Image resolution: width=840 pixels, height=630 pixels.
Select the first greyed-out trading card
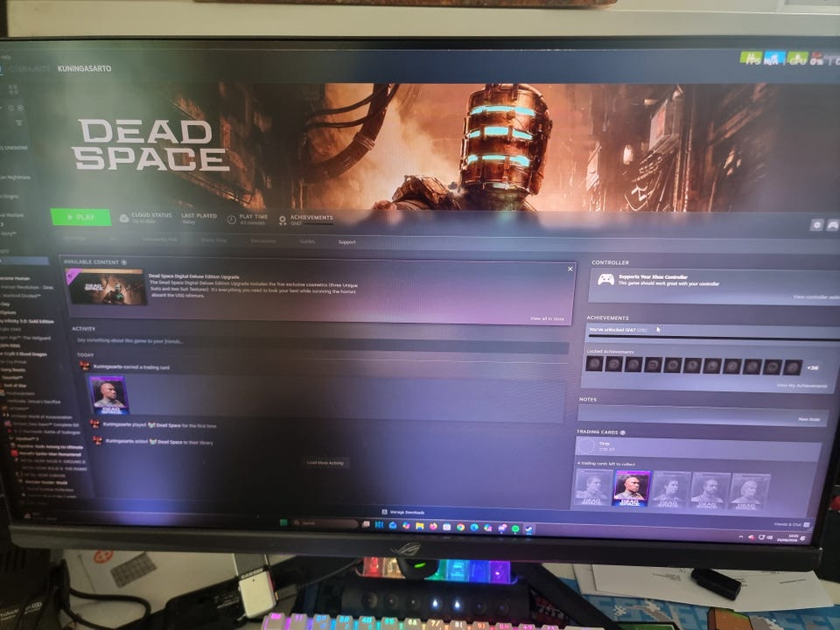592,487
